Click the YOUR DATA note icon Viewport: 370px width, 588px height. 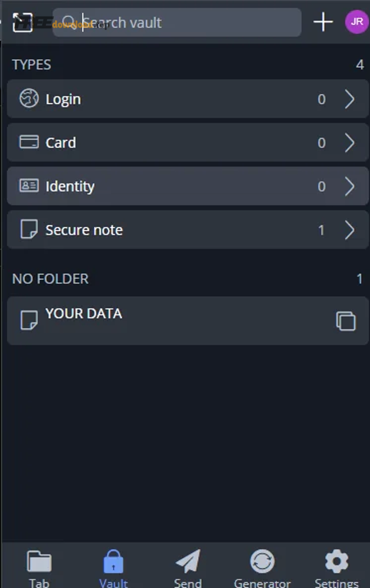[x=29, y=321]
